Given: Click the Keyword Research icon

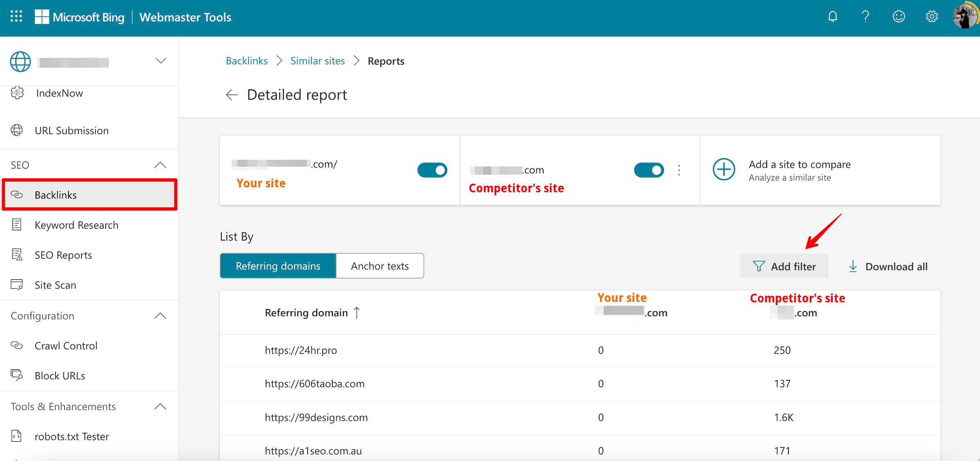Looking at the screenshot, I should [x=17, y=224].
